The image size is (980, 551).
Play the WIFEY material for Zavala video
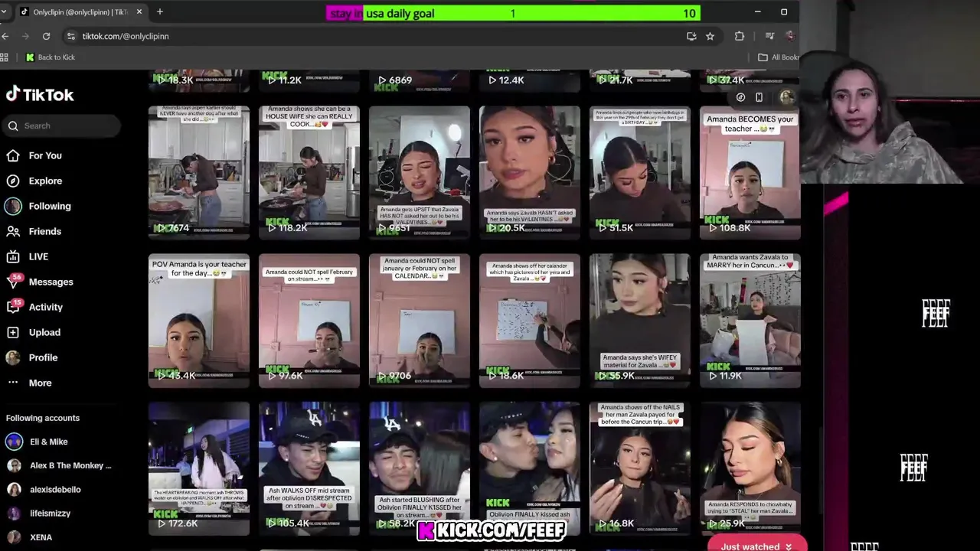tap(640, 321)
